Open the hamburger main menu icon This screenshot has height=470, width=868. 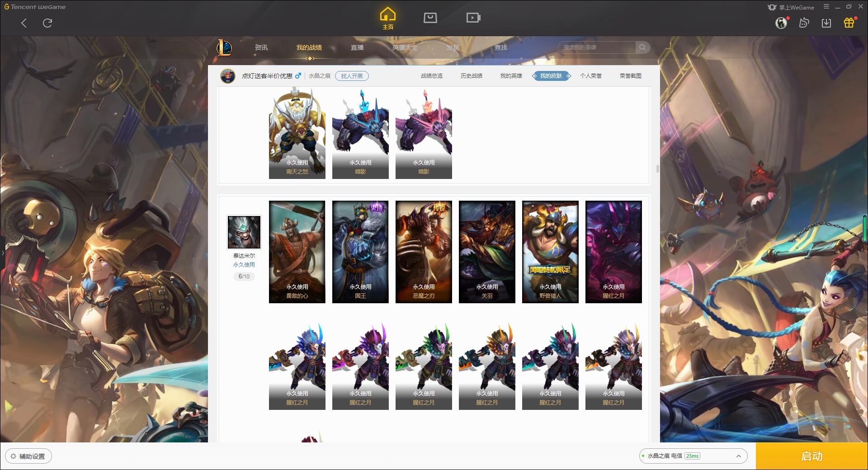[826, 7]
